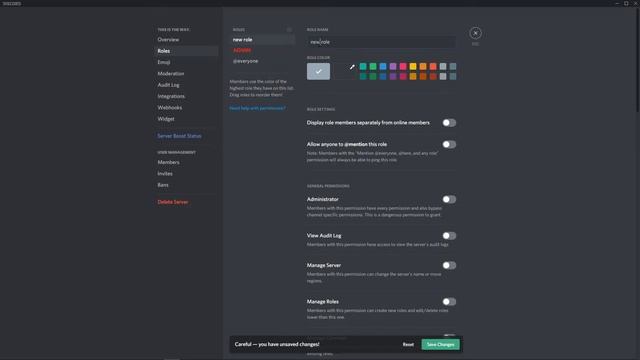The width and height of the screenshot is (640, 360).
Task: Pick the dark slate swatch in bottom row
Action: pyautogui.click(x=453, y=76)
